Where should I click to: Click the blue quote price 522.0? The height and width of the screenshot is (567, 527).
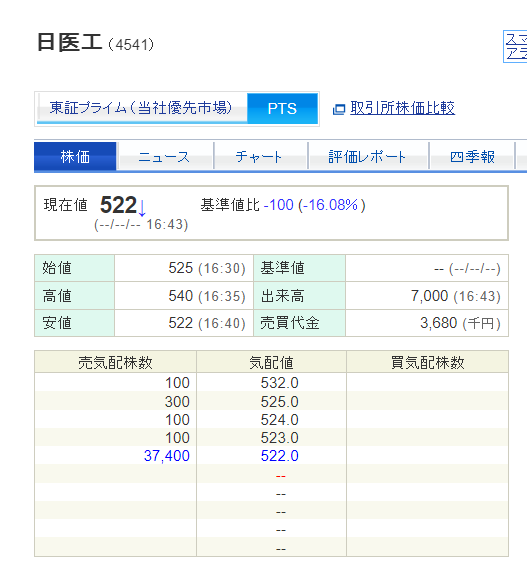point(280,456)
